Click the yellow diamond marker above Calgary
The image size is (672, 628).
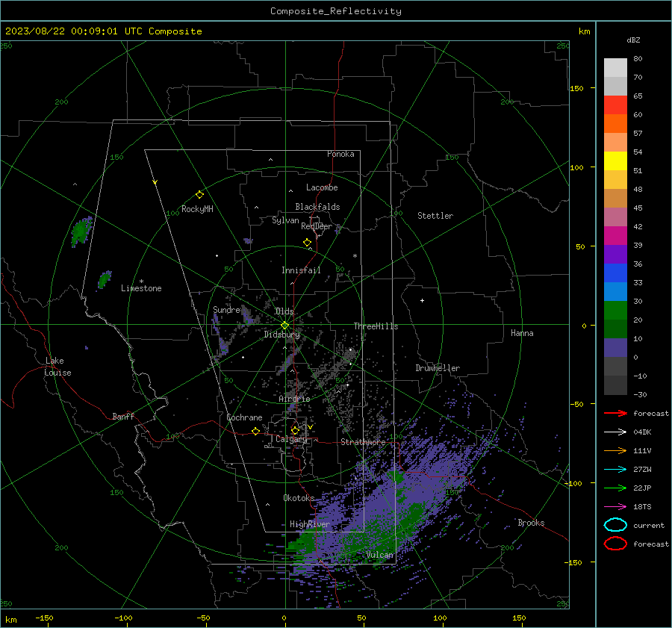pos(295,430)
